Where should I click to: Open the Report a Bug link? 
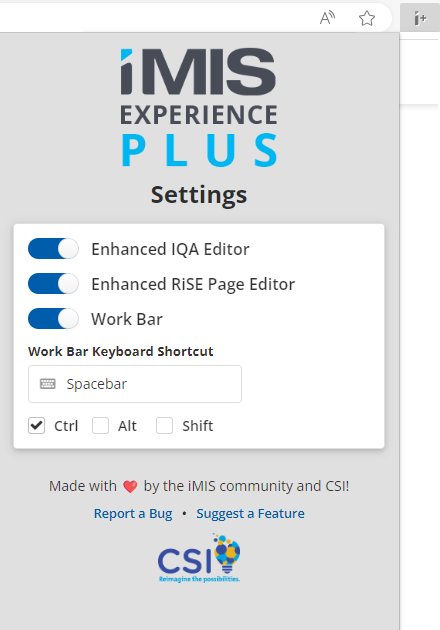[133, 513]
